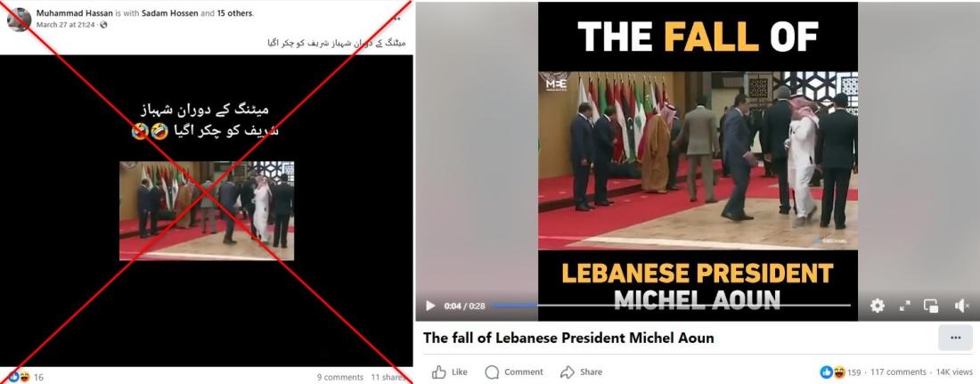Image resolution: width=980 pixels, height=384 pixels.
Task: Share the Lebanese President video
Action: pyautogui.click(x=581, y=372)
